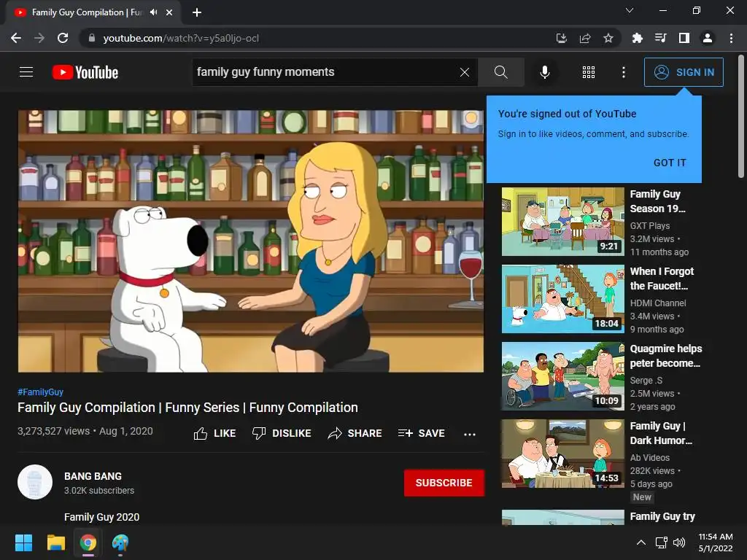Open Chrome profile avatar icon
This screenshot has width=747, height=560.
(x=708, y=38)
